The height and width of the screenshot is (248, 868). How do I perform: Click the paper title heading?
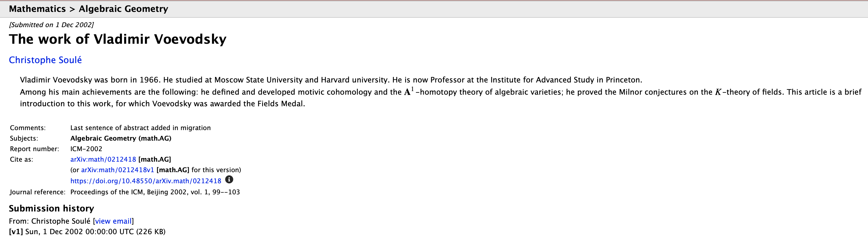(x=118, y=39)
